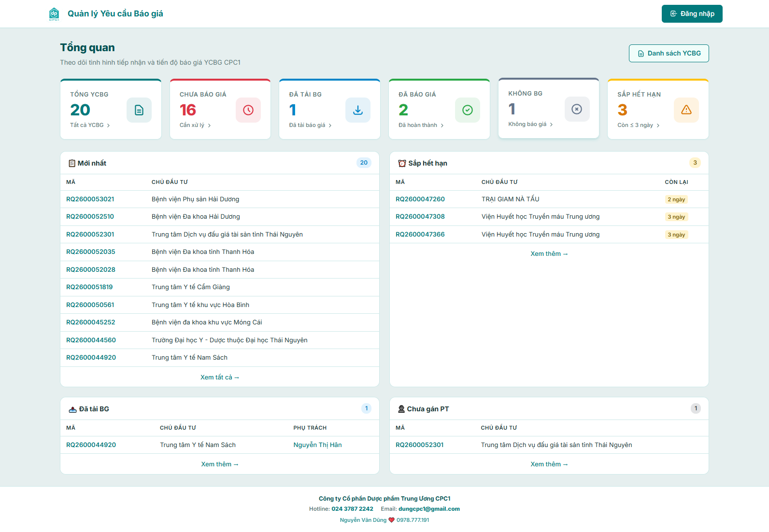The width and height of the screenshot is (769, 532).
Task: Open request RQ2600051819 in Mới nhất list
Action: pyautogui.click(x=89, y=287)
